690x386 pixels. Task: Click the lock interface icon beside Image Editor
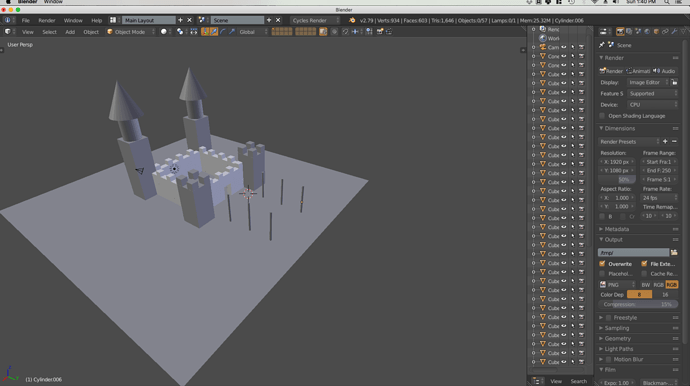(x=674, y=82)
